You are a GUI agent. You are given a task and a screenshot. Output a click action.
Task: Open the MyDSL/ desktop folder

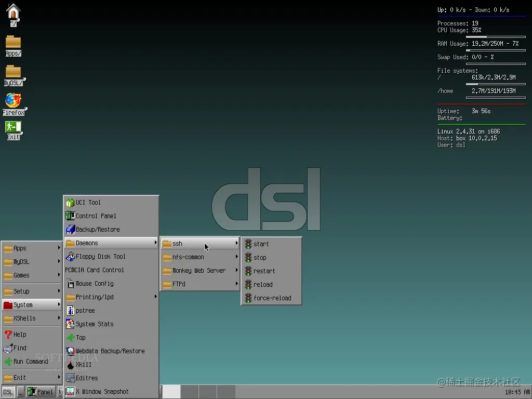point(14,75)
